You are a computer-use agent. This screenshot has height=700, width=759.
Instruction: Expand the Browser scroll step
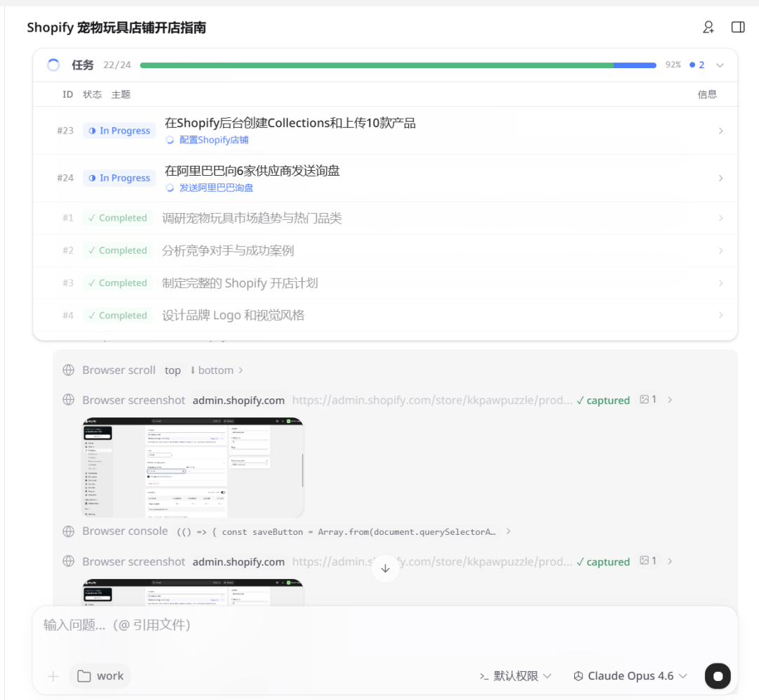coord(240,370)
